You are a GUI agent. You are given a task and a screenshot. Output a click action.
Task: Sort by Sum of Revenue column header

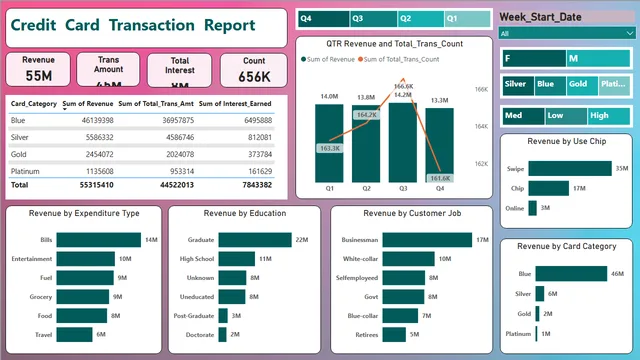[x=88, y=104]
